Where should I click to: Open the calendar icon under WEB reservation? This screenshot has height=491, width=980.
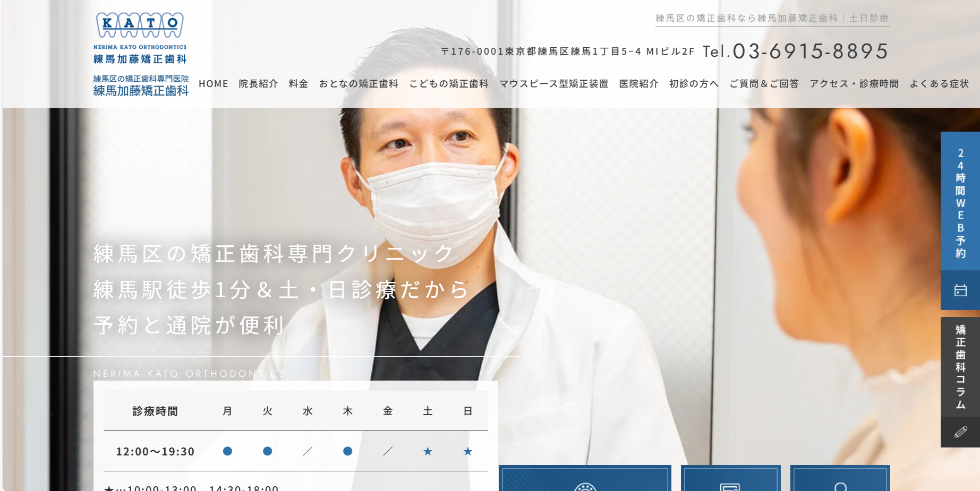click(960, 290)
